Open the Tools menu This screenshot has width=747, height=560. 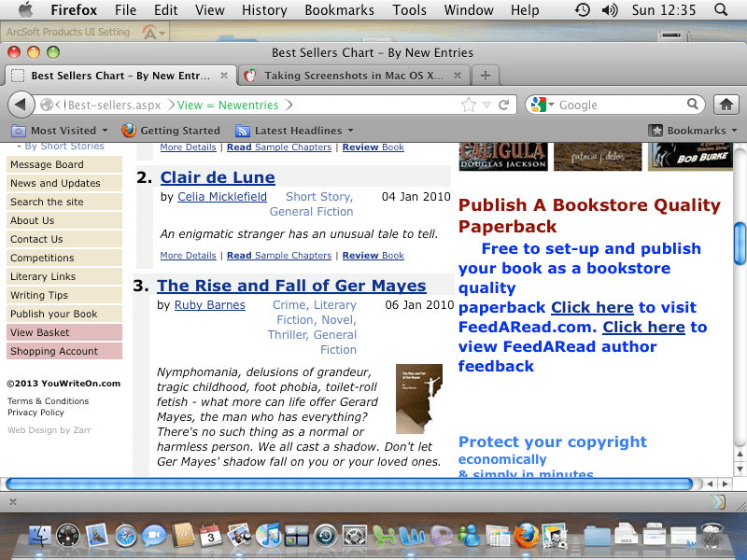pyautogui.click(x=409, y=9)
